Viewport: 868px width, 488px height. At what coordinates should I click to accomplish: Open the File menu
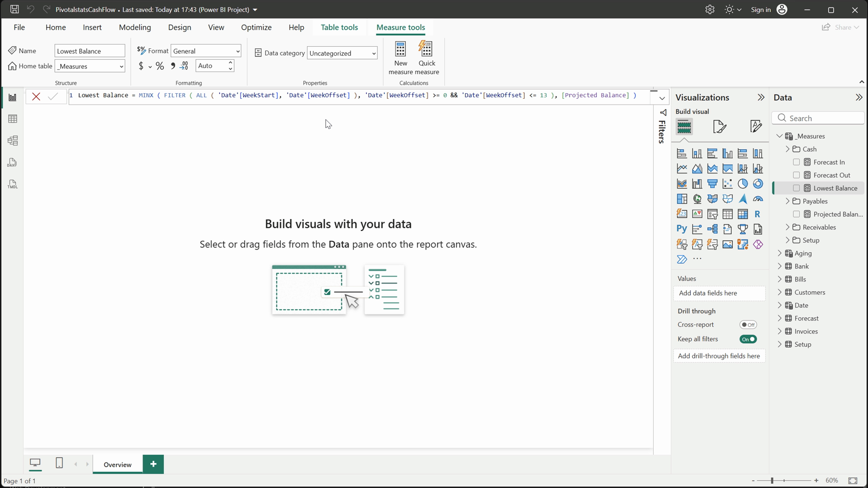coord(19,27)
